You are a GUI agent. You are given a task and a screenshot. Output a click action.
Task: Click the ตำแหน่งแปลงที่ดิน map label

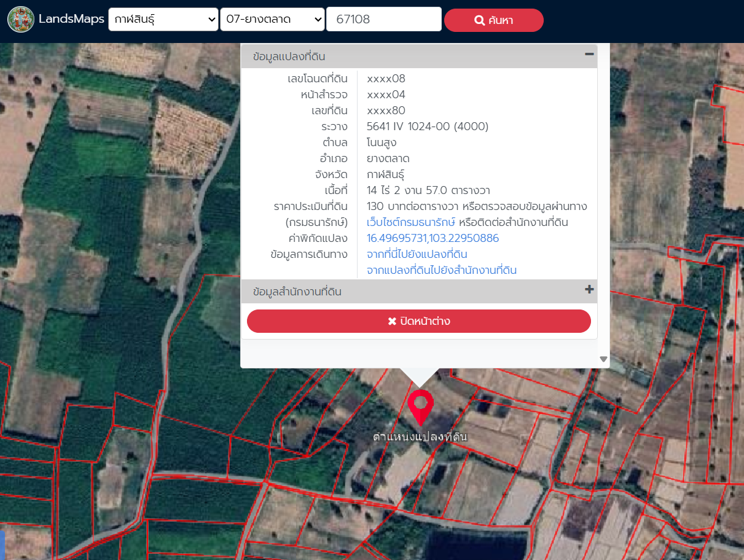pyautogui.click(x=420, y=437)
